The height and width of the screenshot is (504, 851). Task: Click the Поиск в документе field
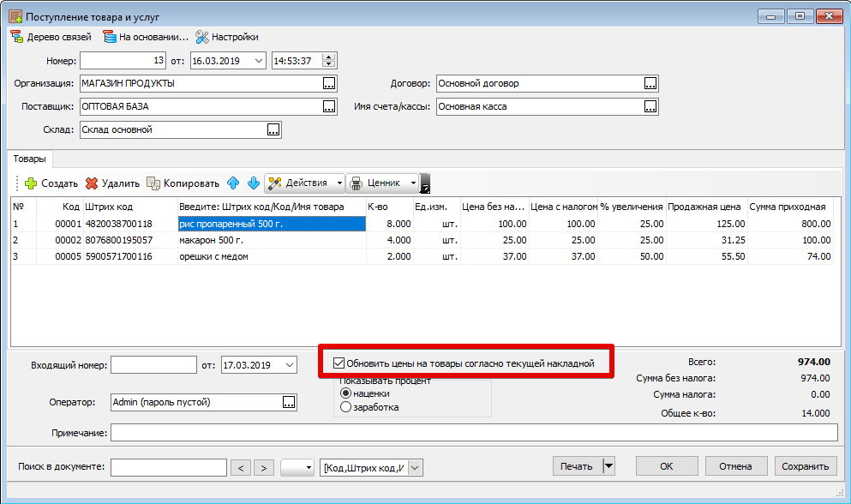(x=169, y=467)
